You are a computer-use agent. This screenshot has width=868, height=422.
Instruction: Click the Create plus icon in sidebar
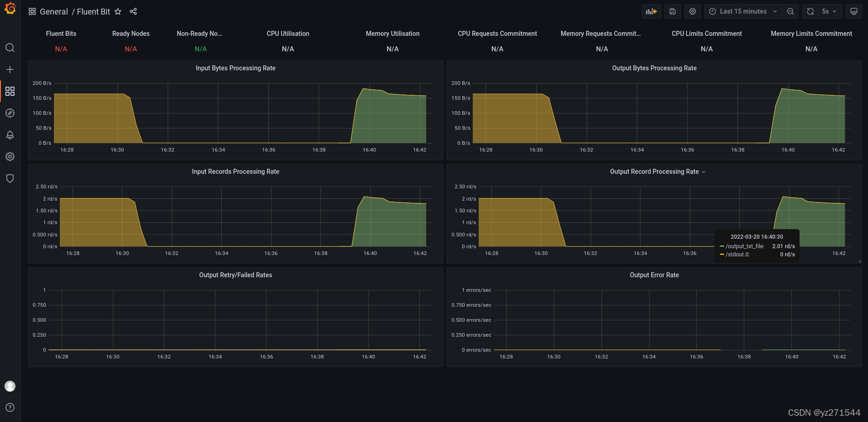[10, 69]
